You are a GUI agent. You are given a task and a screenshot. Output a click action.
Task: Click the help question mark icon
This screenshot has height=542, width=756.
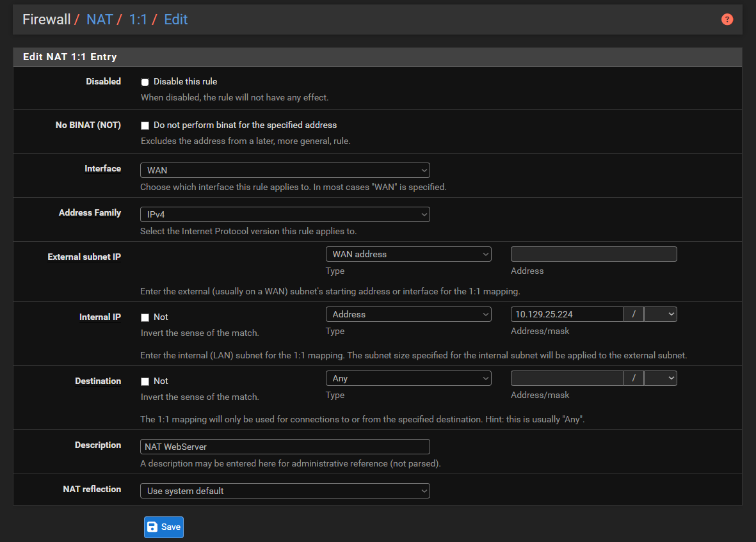pyautogui.click(x=727, y=19)
